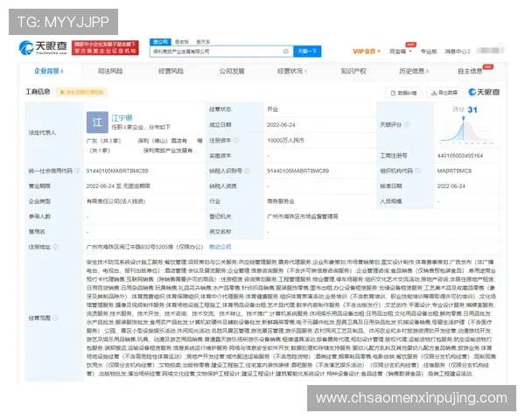Click the Tianyancha logo at top left
The height and width of the screenshot is (420, 525).
coord(43,47)
